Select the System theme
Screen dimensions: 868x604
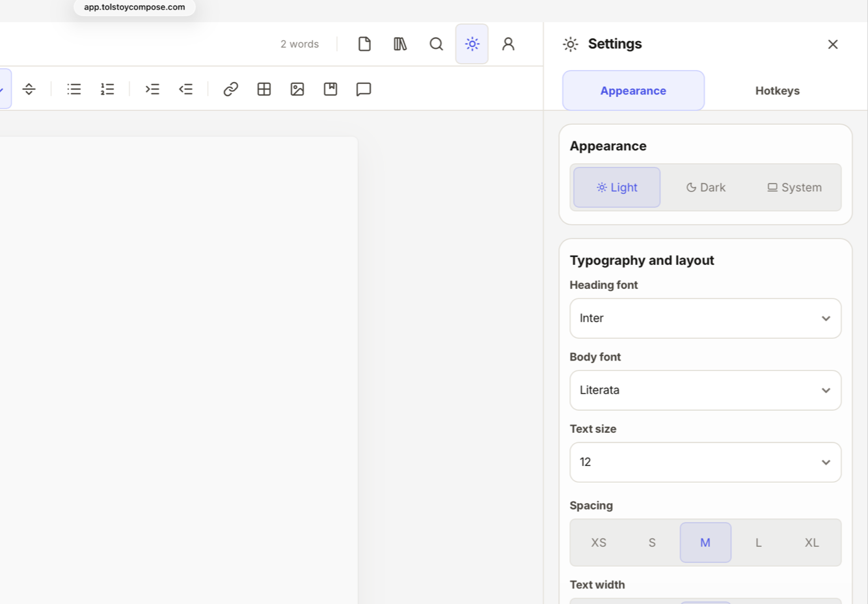click(794, 187)
